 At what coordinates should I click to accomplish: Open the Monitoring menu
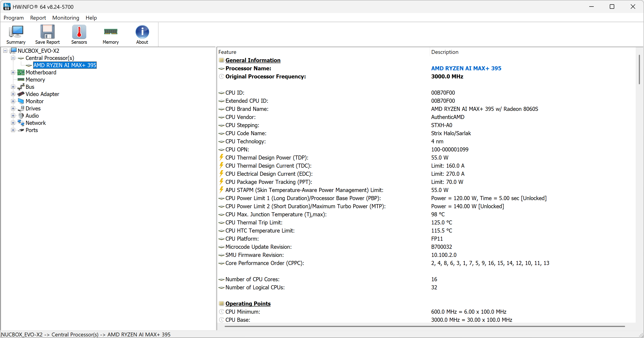[66, 18]
